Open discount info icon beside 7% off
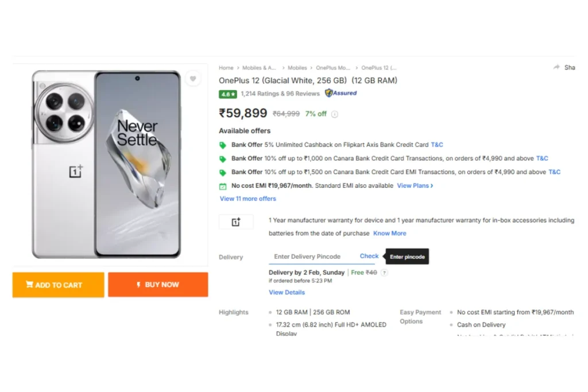This screenshot has width=588, height=392. tap(335, 114)
